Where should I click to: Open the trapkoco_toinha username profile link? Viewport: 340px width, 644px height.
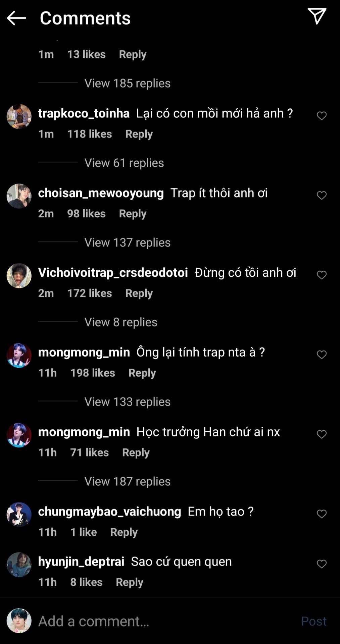[x=84, y=113]
